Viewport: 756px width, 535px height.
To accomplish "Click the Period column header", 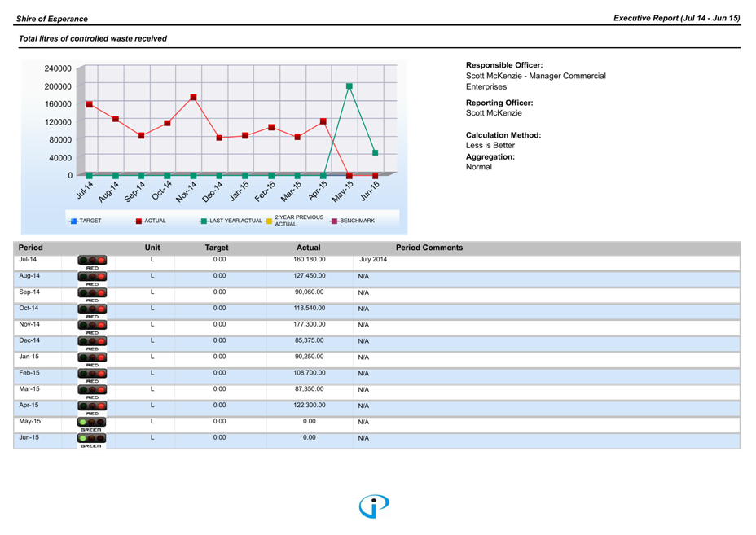I will [x=31, y=248].
